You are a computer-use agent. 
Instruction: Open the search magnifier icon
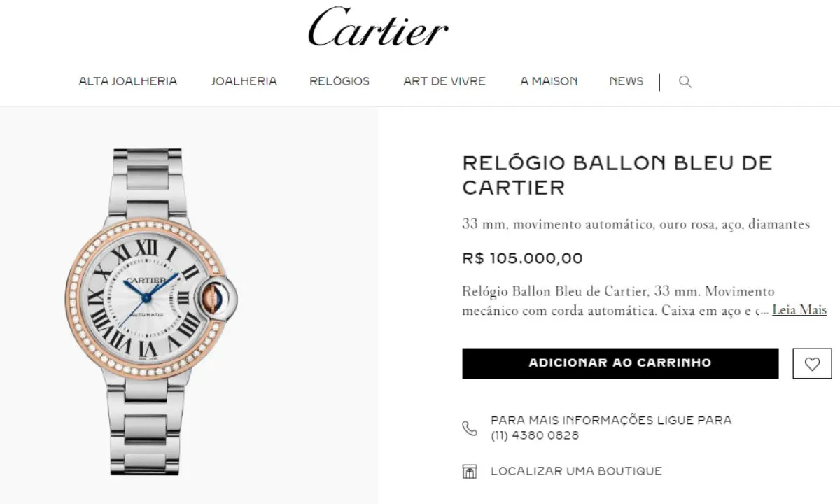685,82
